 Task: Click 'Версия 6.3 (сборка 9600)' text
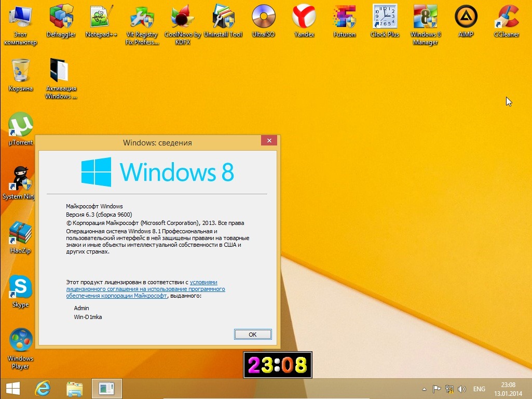(x=99, y=215)
